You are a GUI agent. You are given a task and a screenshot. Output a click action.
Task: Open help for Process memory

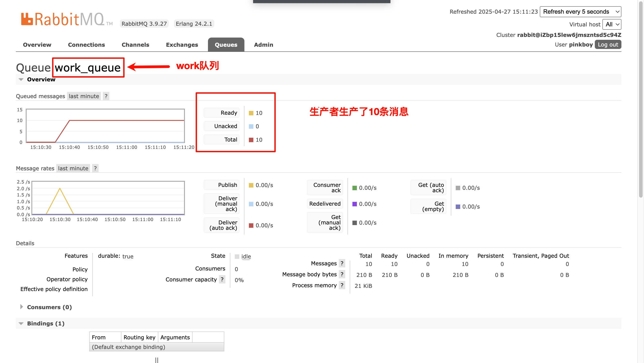(342, 285)
